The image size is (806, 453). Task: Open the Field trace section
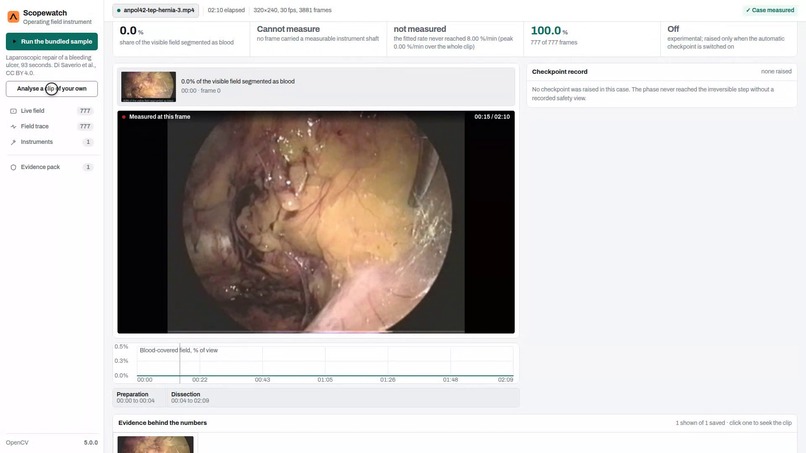51,126
